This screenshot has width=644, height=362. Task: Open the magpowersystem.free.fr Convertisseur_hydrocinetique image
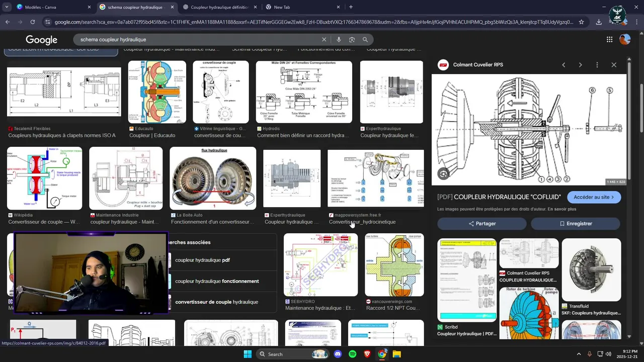pos(376,178)
